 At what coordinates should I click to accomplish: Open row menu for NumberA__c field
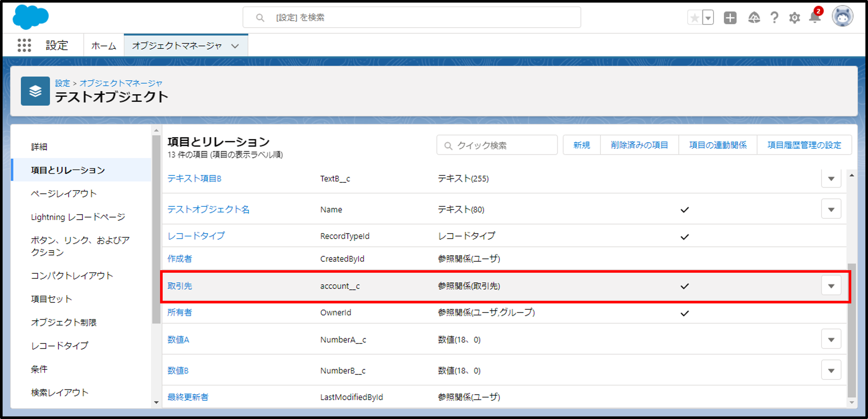click(831, 339)
